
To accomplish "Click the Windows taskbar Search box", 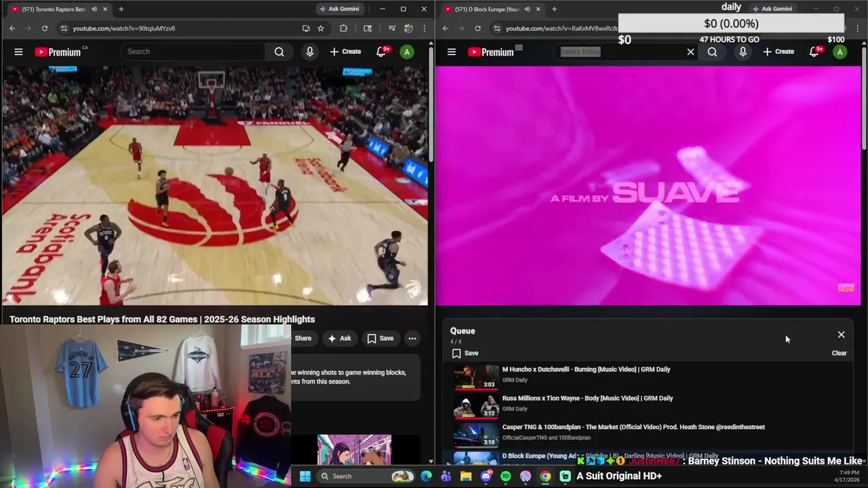I will click(x=366, y=476).
